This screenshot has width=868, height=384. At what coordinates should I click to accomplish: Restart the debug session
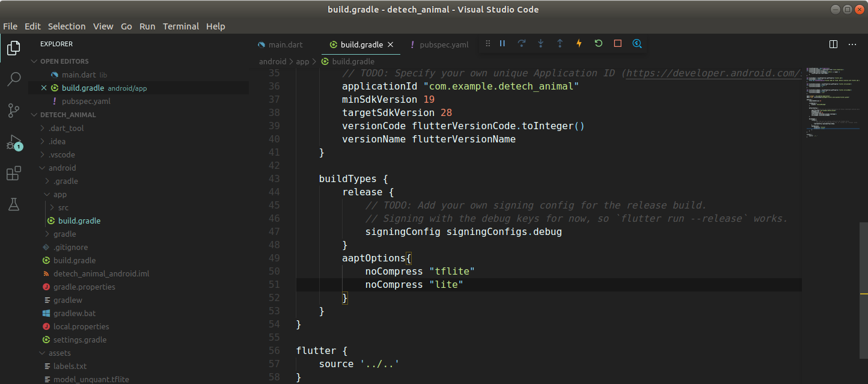(x=599, y=44)
